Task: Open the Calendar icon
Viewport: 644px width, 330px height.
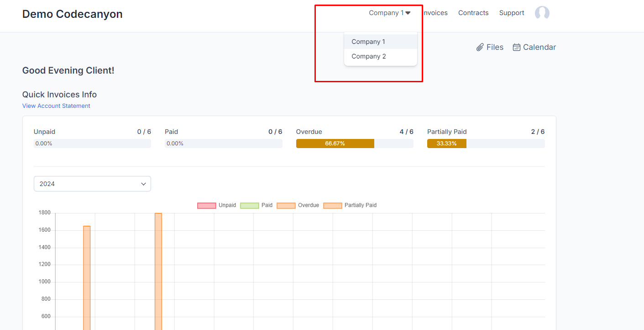Action: point(517,47)
